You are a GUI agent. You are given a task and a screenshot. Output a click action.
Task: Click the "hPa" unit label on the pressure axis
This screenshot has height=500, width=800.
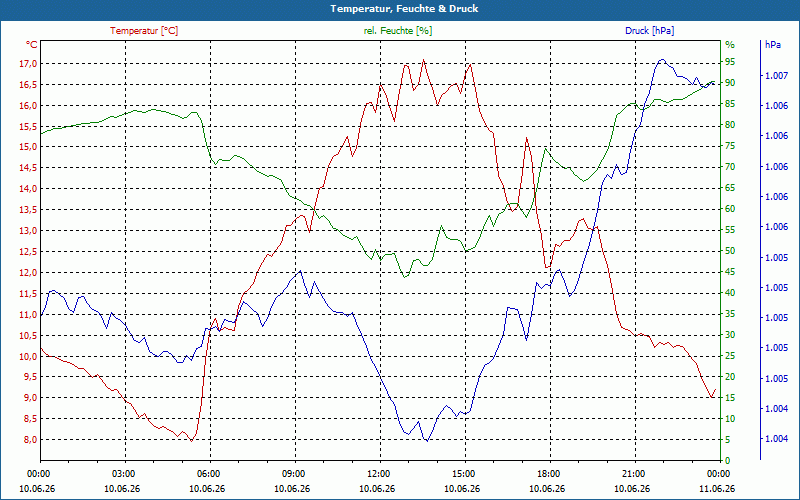772,45
